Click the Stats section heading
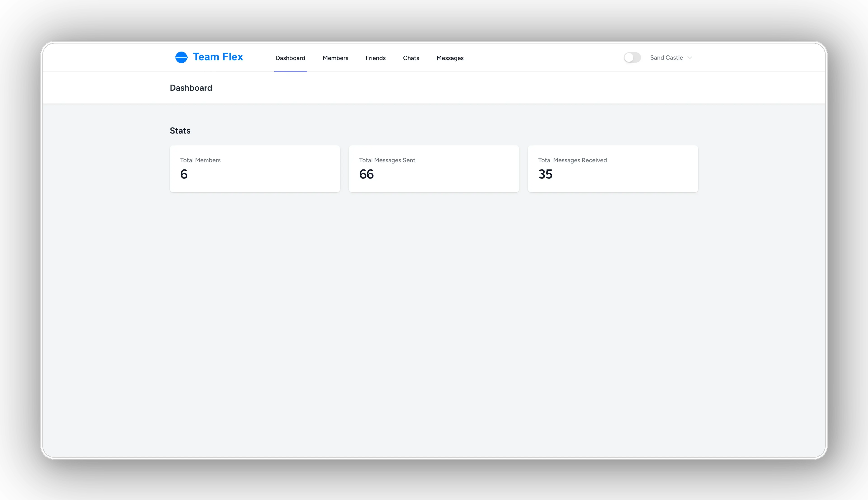868x500 pixels. [x=180, y=131]
